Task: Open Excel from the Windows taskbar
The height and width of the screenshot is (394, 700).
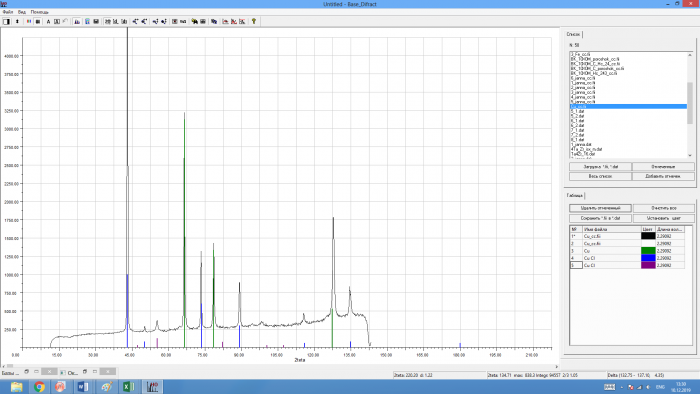Action: tap(129, 386)
